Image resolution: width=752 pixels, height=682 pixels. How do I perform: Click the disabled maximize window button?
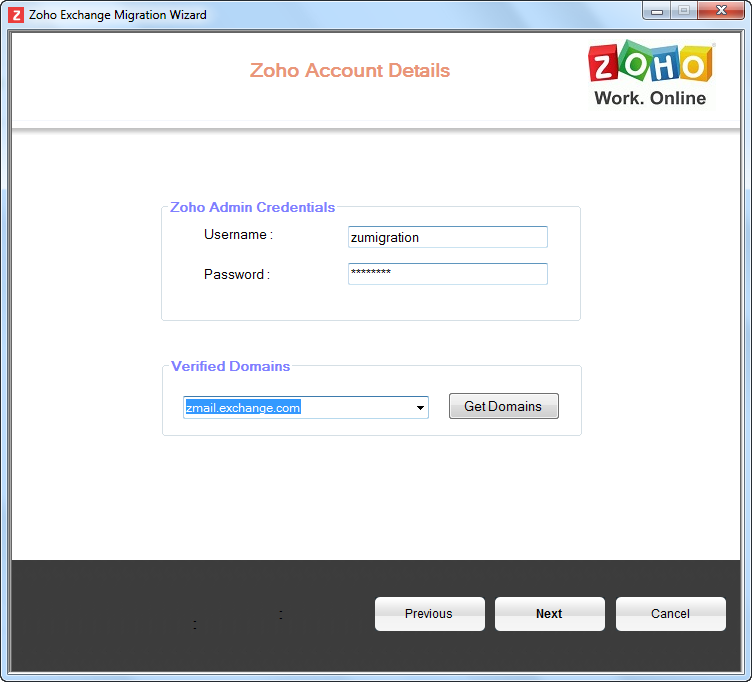pyautogui.click(x=684, y=10)
